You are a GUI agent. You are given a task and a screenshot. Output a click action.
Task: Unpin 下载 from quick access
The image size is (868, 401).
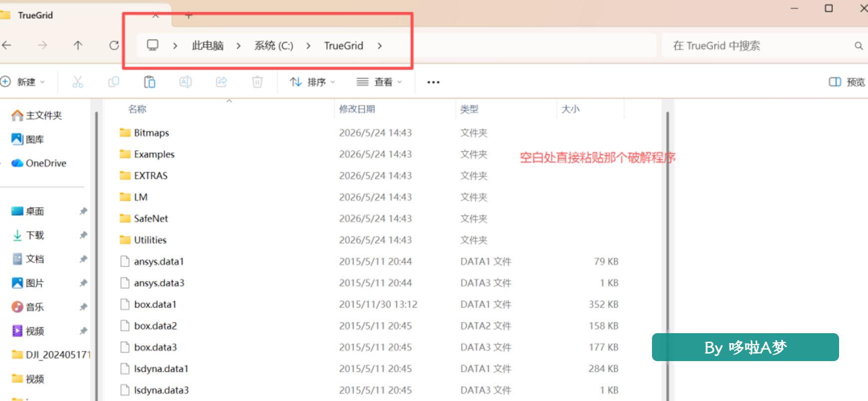coord(83,235)
